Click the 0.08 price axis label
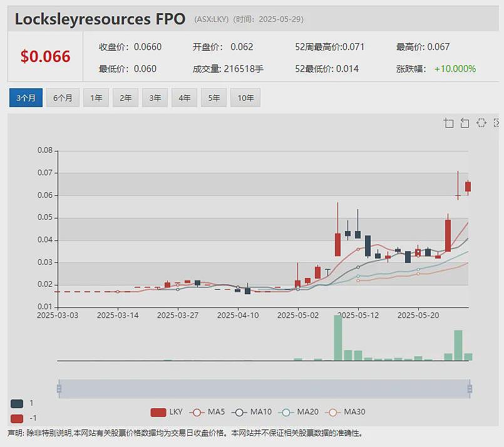The image size is (504, 447). 45,150
